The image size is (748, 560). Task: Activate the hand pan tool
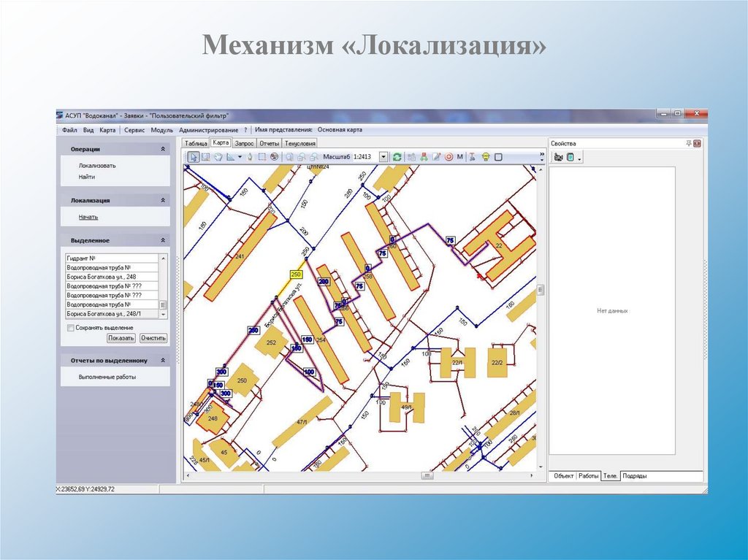218,157
